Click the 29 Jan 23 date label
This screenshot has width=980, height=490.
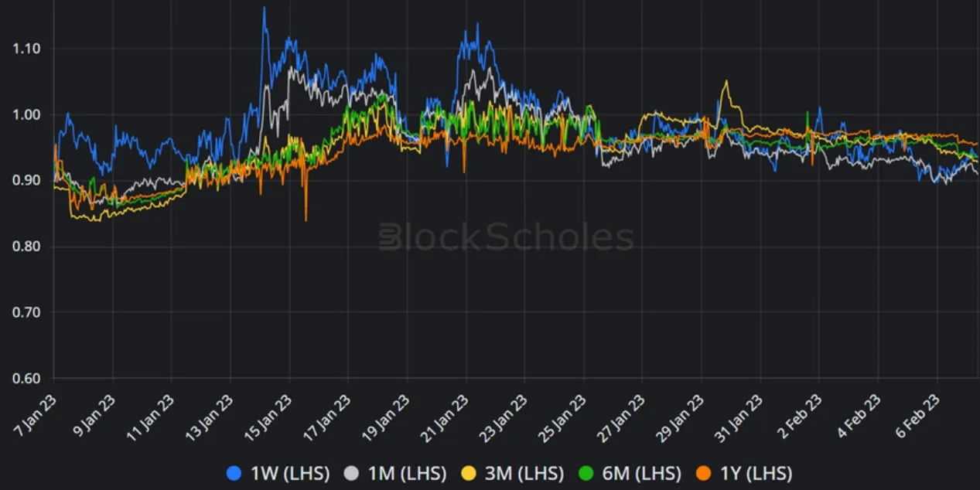(681, 419)
